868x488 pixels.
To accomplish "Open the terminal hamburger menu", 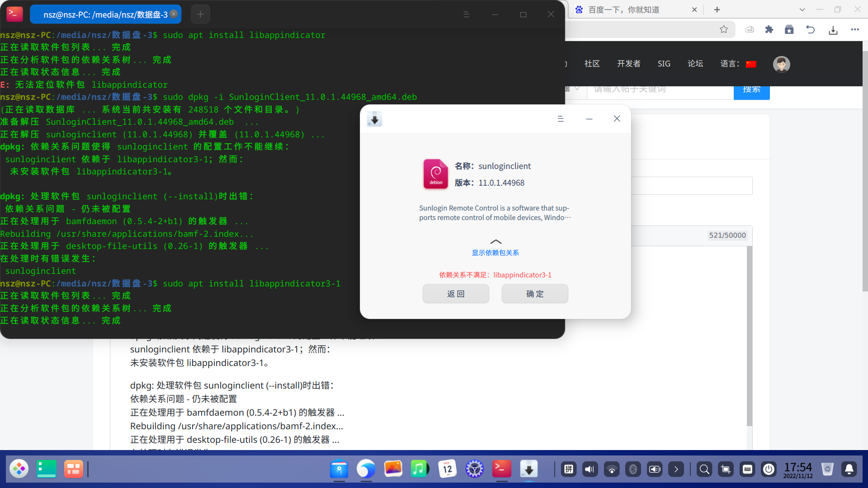I will click(466, 14).
